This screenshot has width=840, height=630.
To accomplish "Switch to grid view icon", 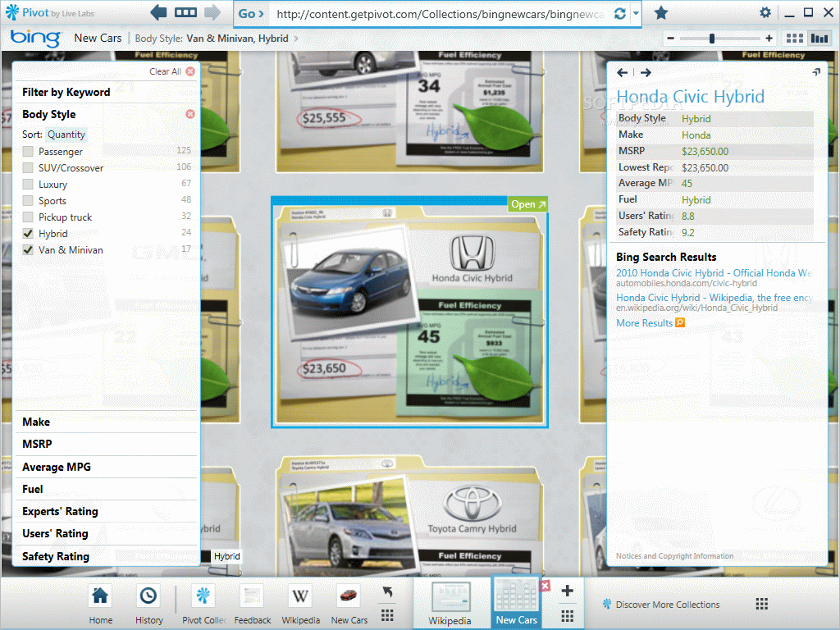I will [794, 38].
